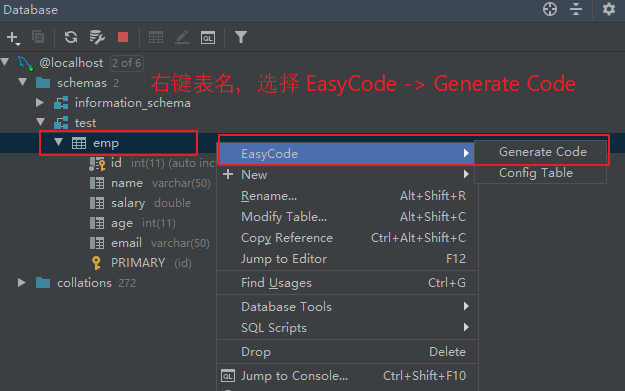Click the Filter funnel icon

pyautogui.click(x=241, y=37)
